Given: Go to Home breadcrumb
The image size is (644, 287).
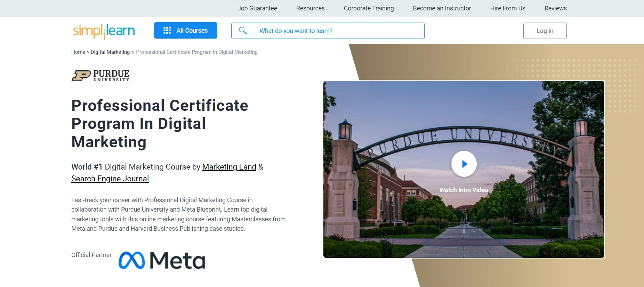Looking at the screenshot, I should (78, 52).
